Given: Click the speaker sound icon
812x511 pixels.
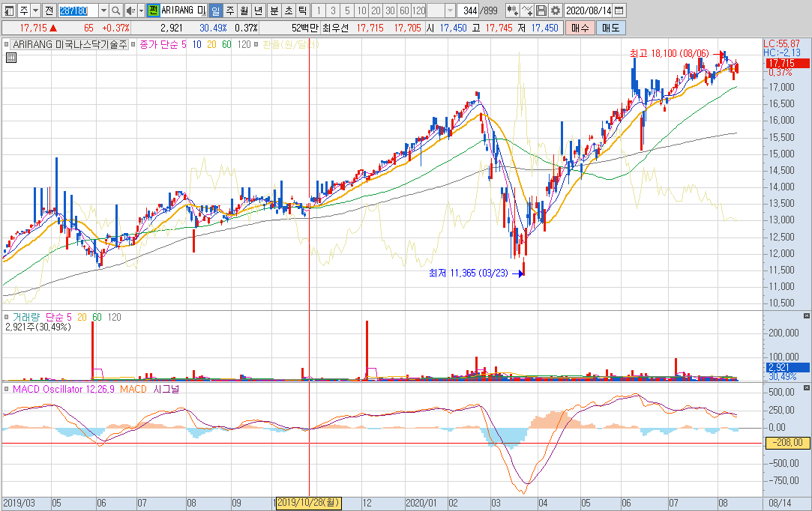Looking at the screenshot, I should pyautogui.click(x=130, y=10).
